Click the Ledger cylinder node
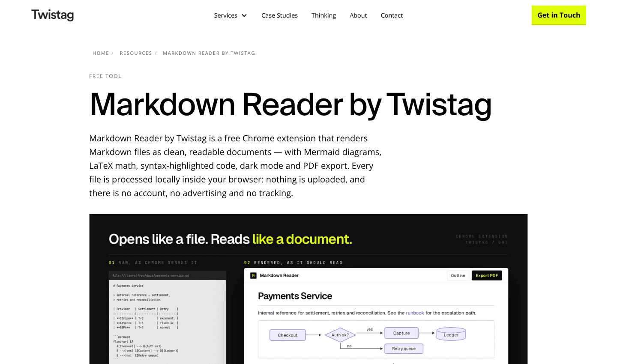Screen dimensions: 617x364 (451, 334)
